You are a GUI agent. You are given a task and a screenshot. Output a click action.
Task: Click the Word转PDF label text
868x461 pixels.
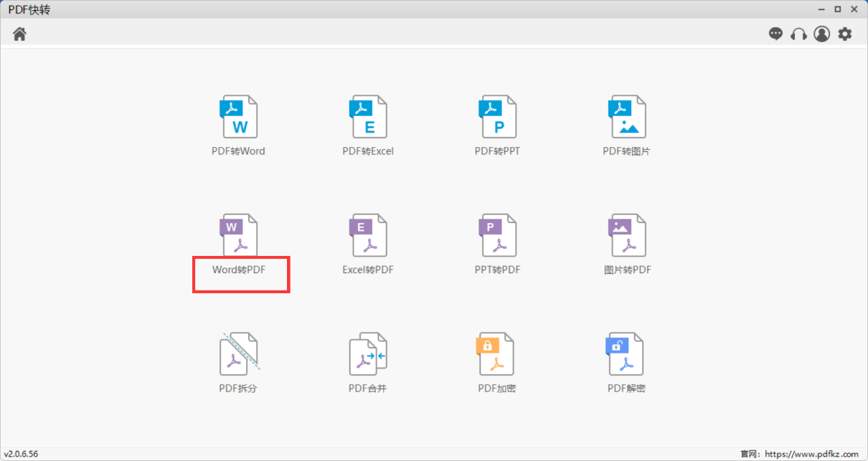pyautogui.click(x=239, y=270)
